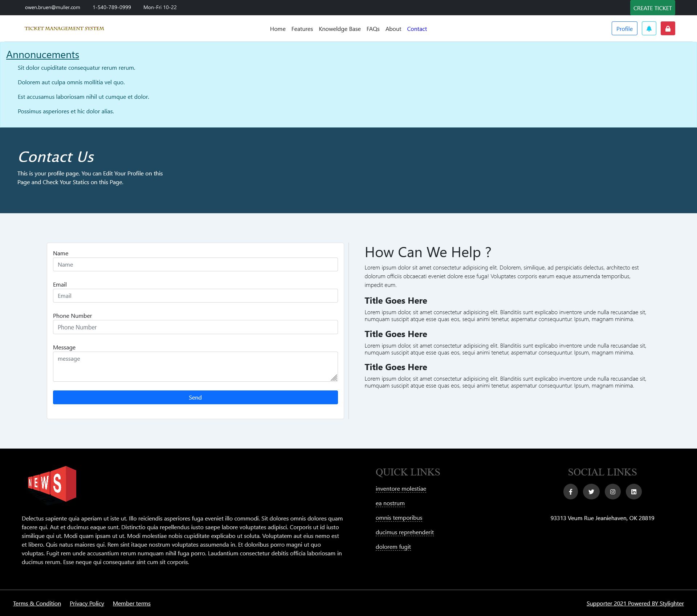Click the message textarea
Image resolution: width=697 pixels, height=616 pixels.
(x=195, y=366)
